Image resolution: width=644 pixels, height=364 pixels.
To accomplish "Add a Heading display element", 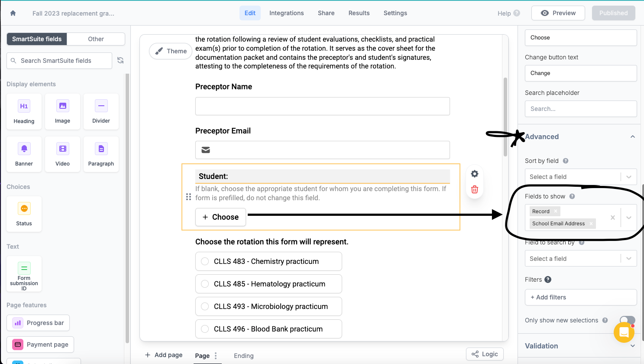I will pyautogui.click(x=24, y=111).
